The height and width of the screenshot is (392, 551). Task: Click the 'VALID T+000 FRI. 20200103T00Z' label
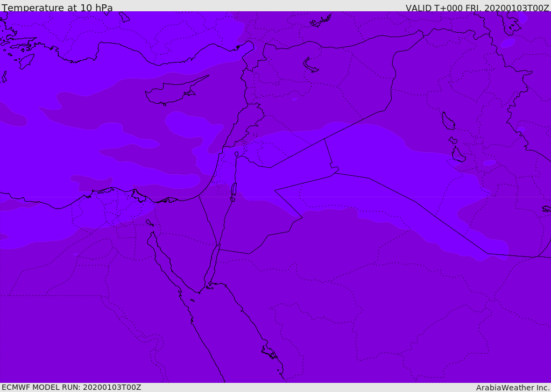(477, 8)
